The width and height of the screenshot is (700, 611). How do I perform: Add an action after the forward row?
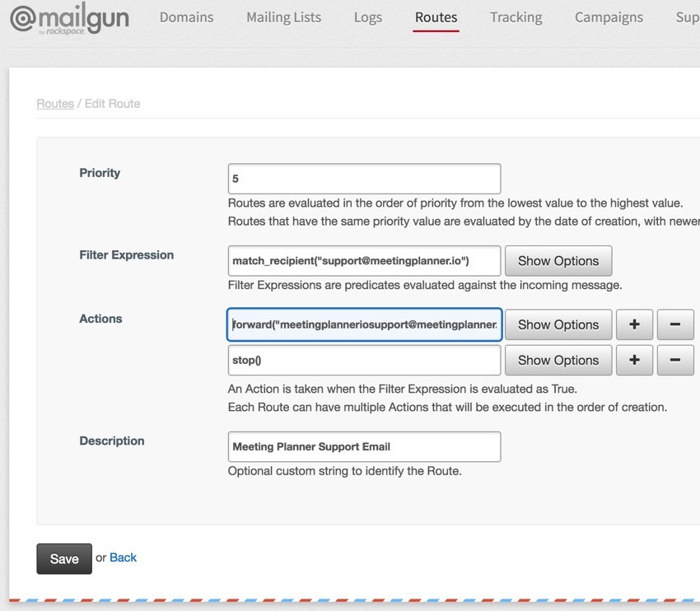pyautogui.click(x=634, y=324)
